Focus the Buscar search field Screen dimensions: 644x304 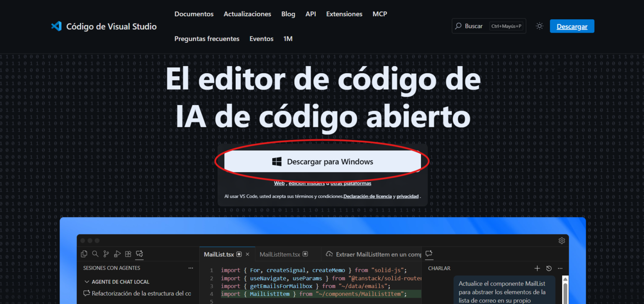click(x=489, y=26)
